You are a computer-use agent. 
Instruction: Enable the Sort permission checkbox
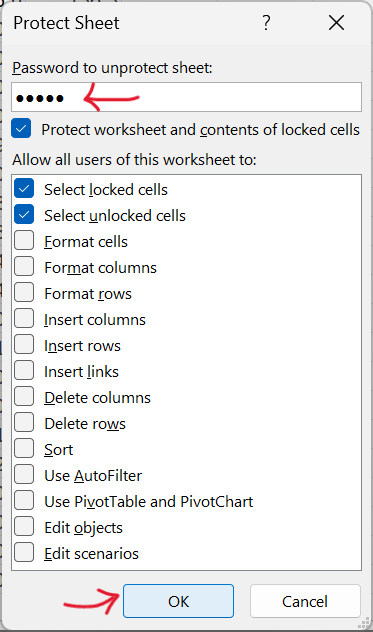point(24,449)
